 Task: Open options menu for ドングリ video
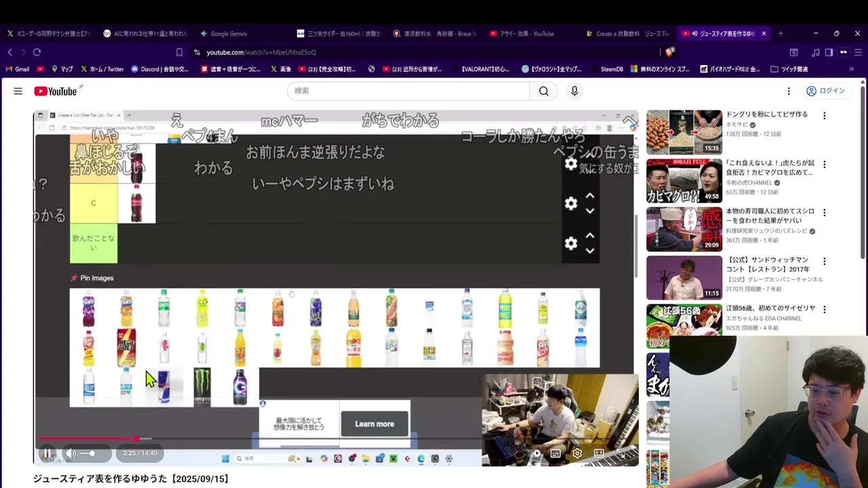pyautogui.click(x=825, y=116)
